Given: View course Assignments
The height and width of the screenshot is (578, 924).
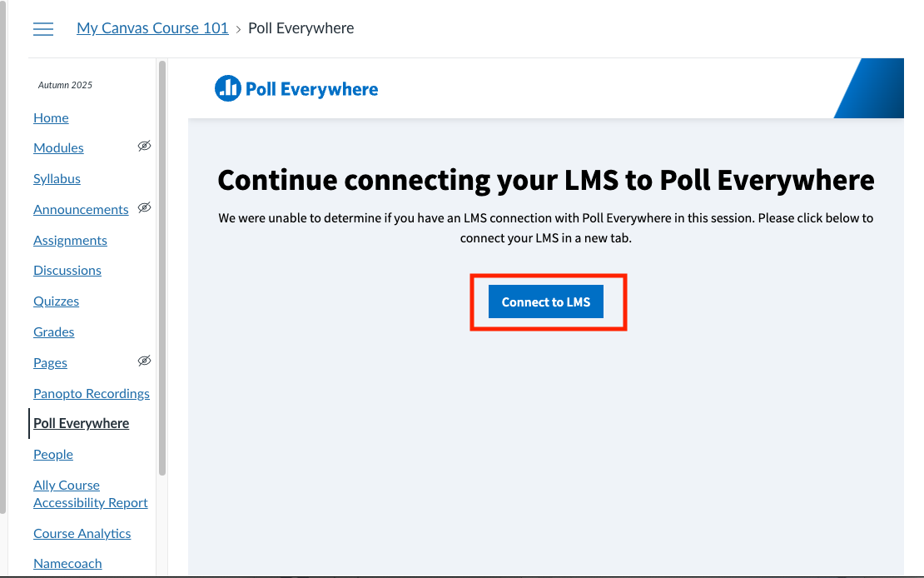Looking at the screenshot, I should click(70, 240).
